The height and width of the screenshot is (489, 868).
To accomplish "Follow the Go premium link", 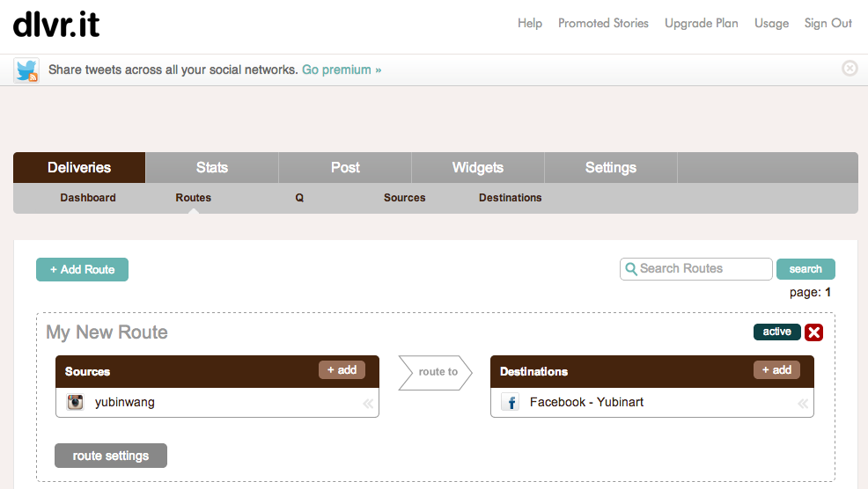I will [x=342, y=69].
